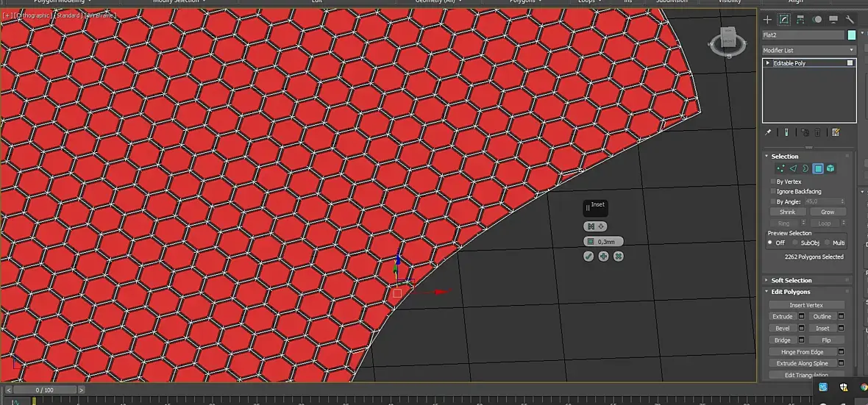This screenshot has width=868, height=405.
Task: Click the Flat2 object name field
Action: coord(803,35)
